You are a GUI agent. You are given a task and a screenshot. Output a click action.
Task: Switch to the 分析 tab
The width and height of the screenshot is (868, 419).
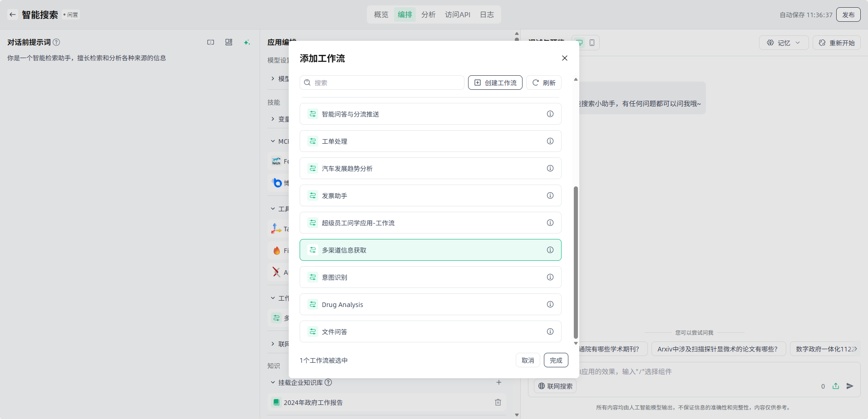pyautogui.click(x=428, y=15)
